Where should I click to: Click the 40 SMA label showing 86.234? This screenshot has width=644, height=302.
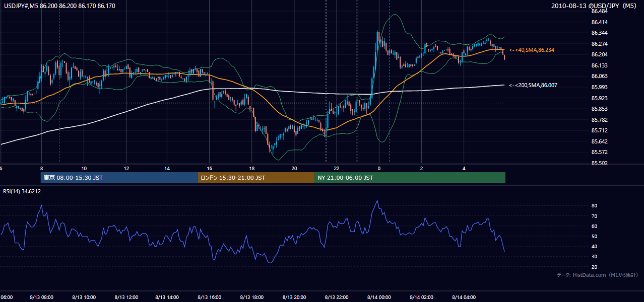coord(532,50)
